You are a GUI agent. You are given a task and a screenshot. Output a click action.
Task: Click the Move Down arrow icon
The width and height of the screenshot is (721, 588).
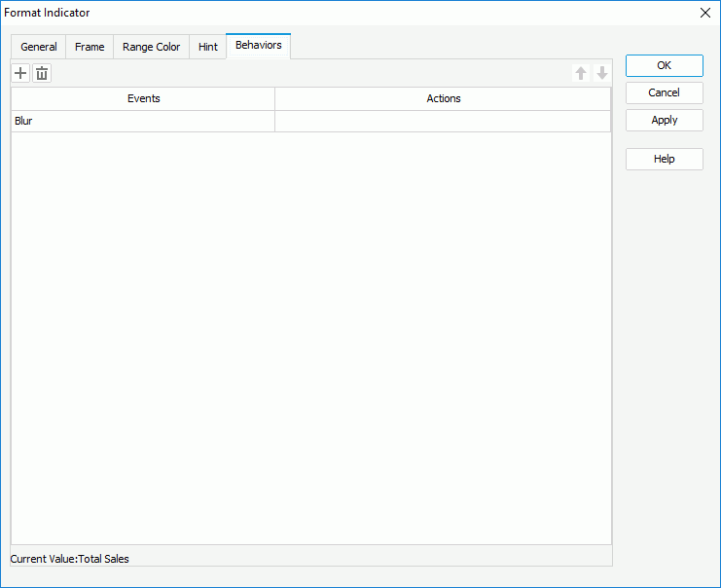pyautogui.click(x=602, y=73)
